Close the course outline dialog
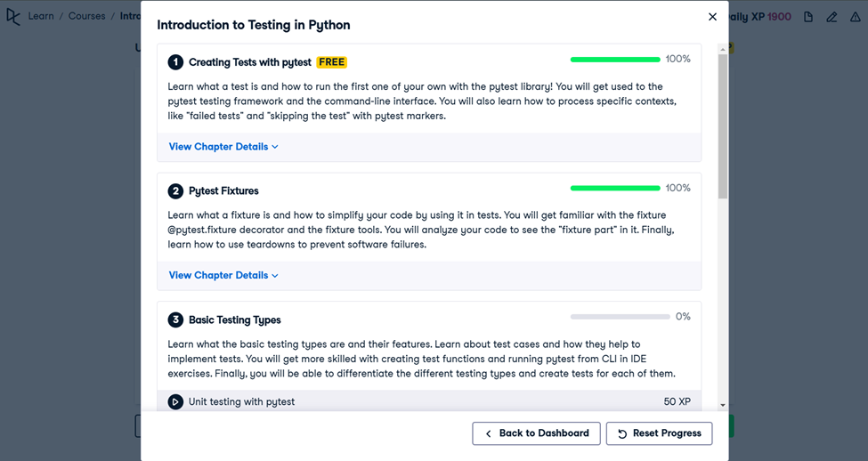Screen dimensions: 868x461 712,17
